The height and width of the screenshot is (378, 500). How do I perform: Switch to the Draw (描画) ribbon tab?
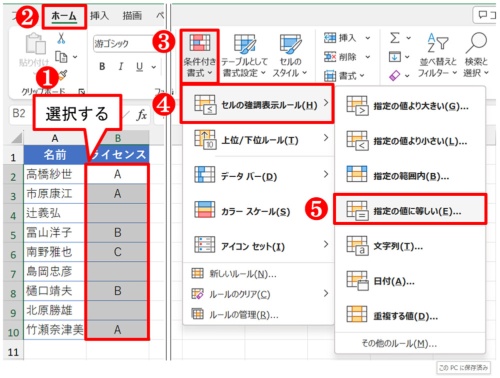coord(132,16)
